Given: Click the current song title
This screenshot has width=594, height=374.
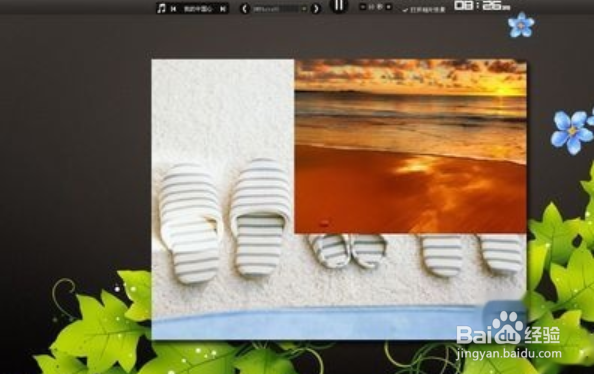Looking at the screenshot, I should pos(198,8).
